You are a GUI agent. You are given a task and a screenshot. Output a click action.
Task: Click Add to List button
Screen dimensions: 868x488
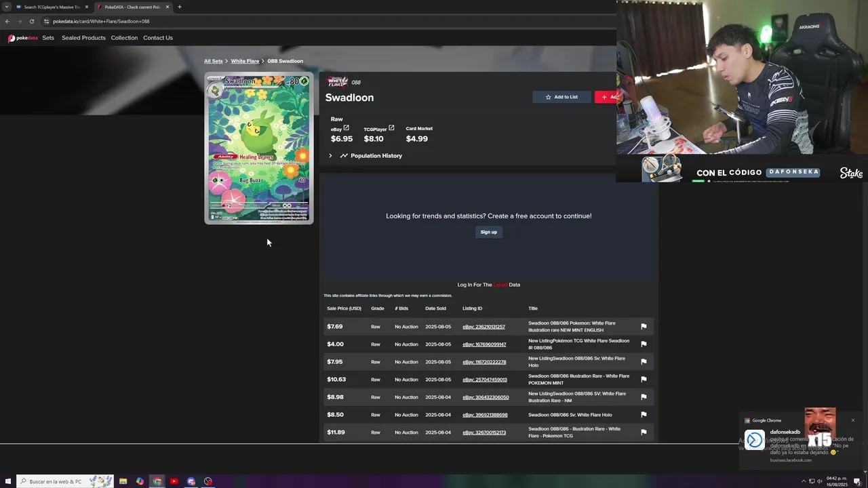pyautogui.click(x=561, y=97)
